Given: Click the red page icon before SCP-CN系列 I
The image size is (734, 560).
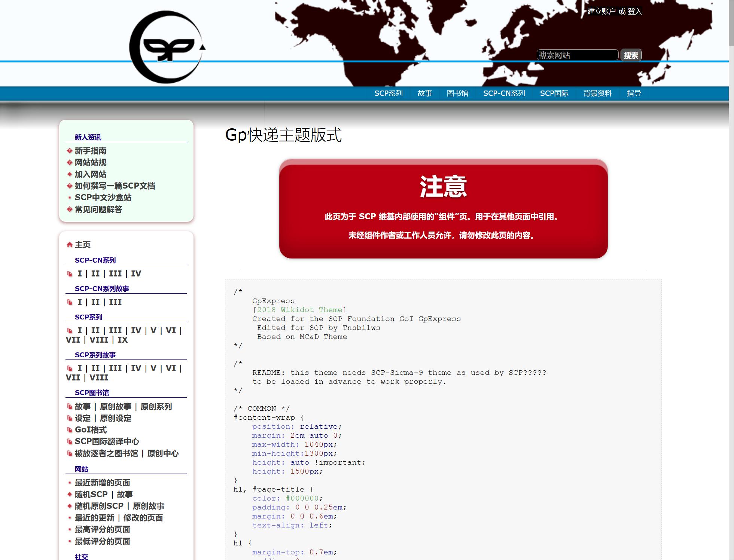Looking at the screenshot, I should [x=69, y=273].
